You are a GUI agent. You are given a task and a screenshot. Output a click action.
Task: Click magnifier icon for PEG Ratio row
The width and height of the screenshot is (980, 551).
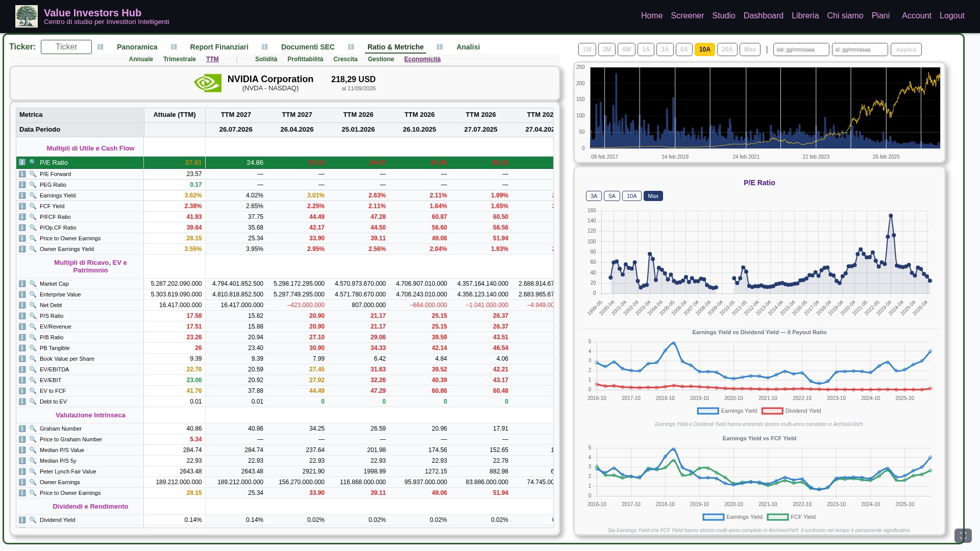[33, 185]
